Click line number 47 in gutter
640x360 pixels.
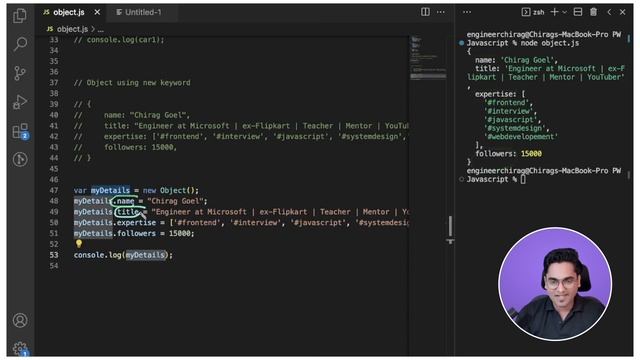pos(54,190)
